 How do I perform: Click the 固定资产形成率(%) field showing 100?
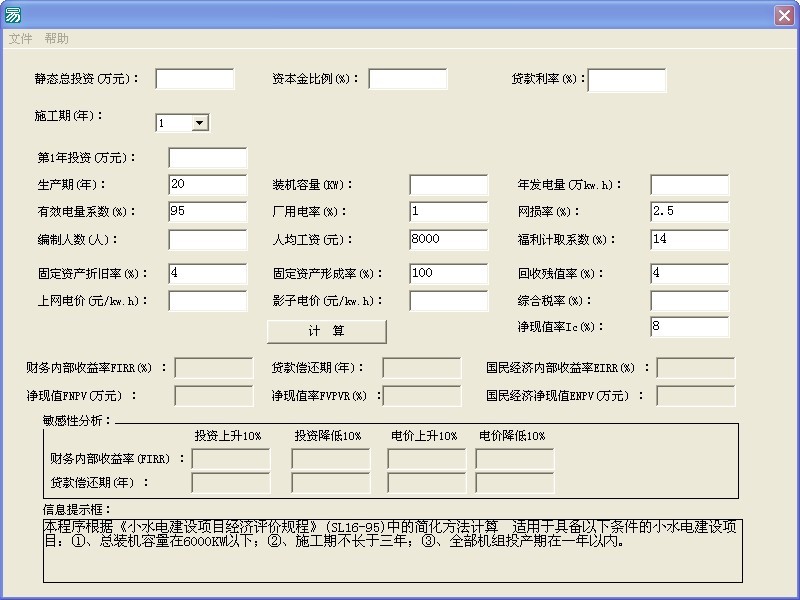tap(448, 274)
